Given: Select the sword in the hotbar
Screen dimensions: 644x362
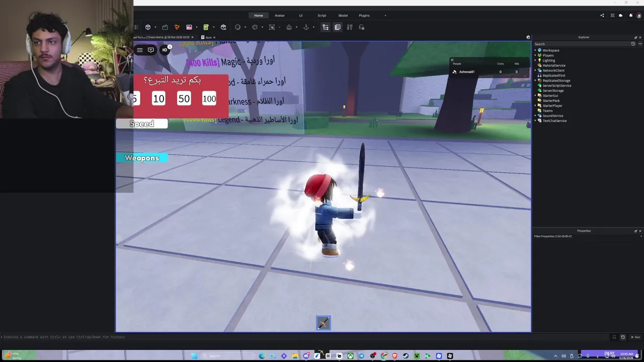Looking at the screenshot, I should [324, 323].
